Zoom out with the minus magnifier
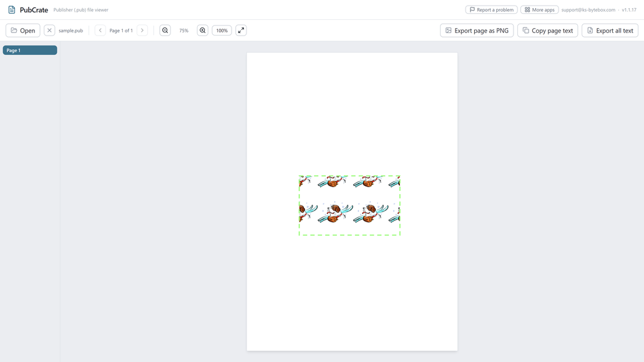The width and height of the screenshot is (644, 362). pos(165,31)
